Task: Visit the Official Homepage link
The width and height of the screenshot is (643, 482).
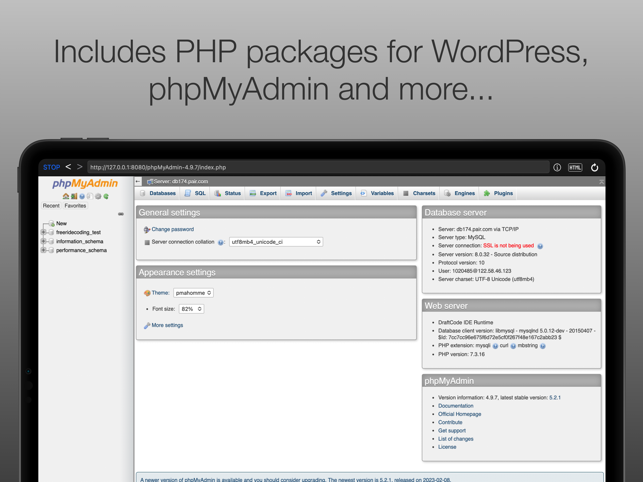Action: (459, 414)
